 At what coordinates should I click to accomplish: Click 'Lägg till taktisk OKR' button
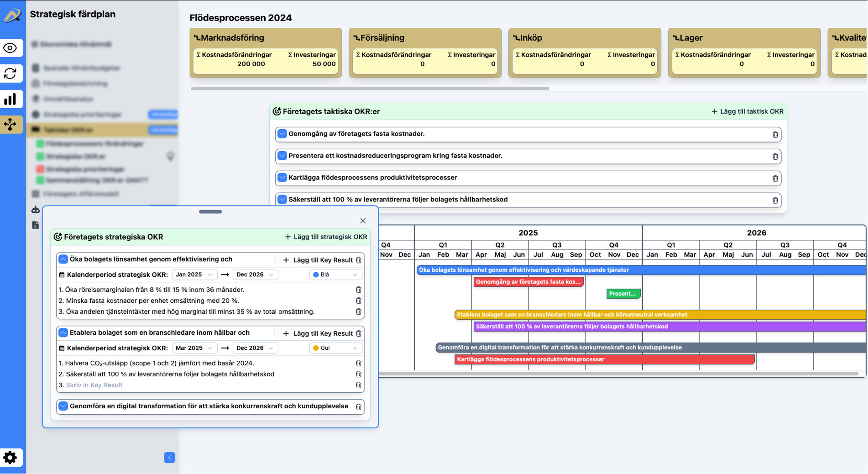click(x=747, y=111)
